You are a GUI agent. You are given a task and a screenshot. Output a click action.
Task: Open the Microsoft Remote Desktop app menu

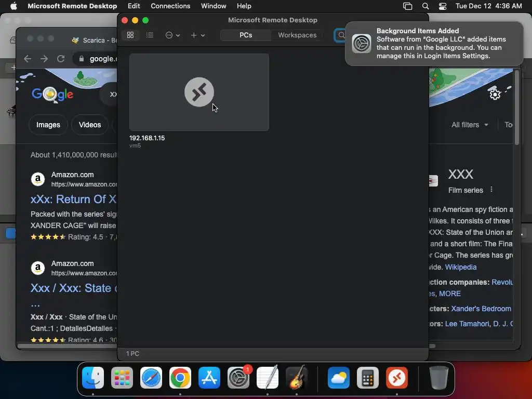click(x=72, y=6)
